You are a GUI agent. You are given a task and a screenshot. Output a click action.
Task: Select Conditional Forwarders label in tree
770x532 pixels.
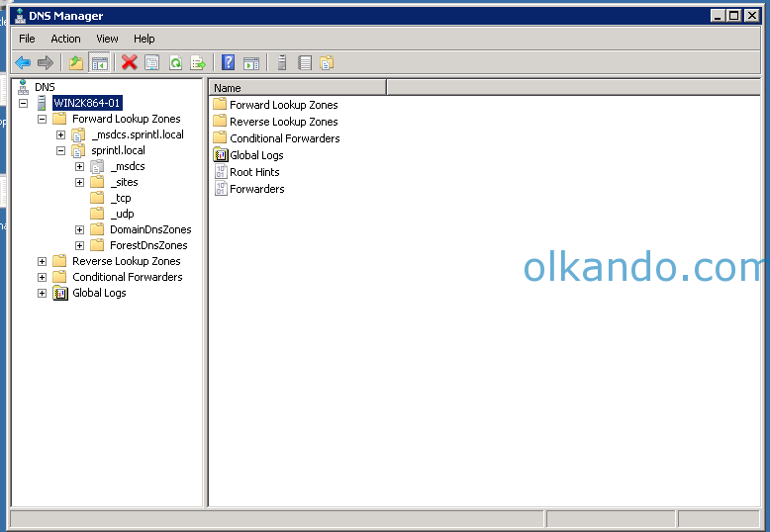point(128,277)
